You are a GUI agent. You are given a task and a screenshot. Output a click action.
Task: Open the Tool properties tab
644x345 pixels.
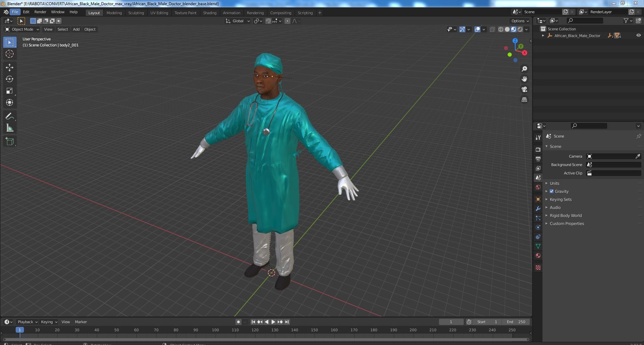point(538,138)
